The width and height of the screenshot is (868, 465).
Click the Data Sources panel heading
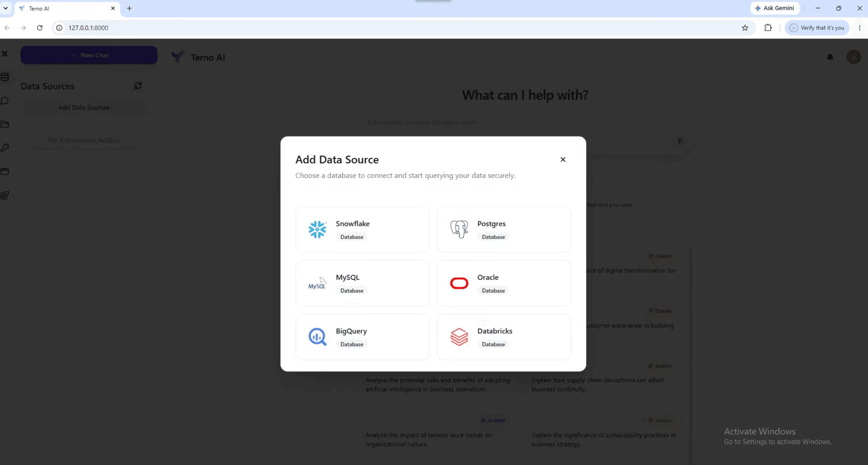tap(48, 86)
